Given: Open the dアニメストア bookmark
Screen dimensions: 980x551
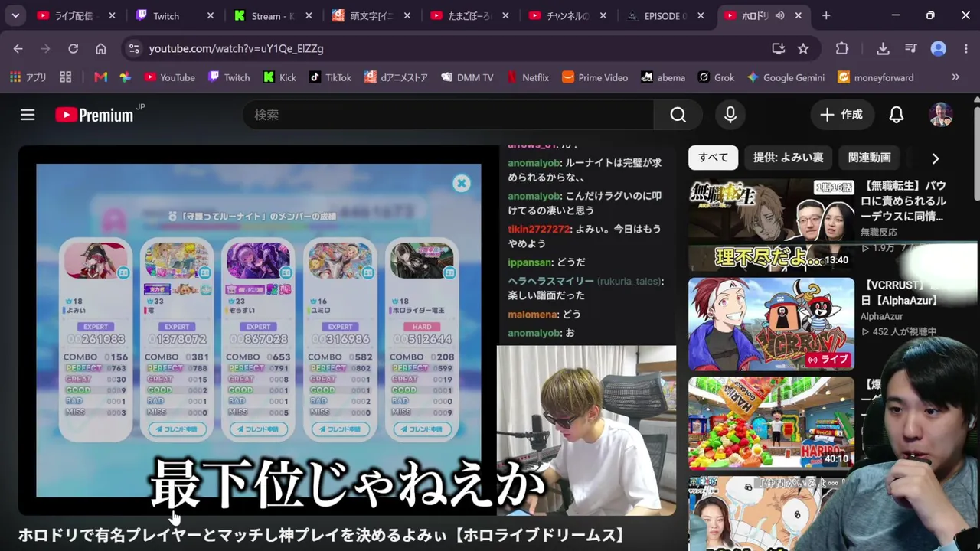Looking at the screenshot, I should pyautogui.click(x=396, y=77).
